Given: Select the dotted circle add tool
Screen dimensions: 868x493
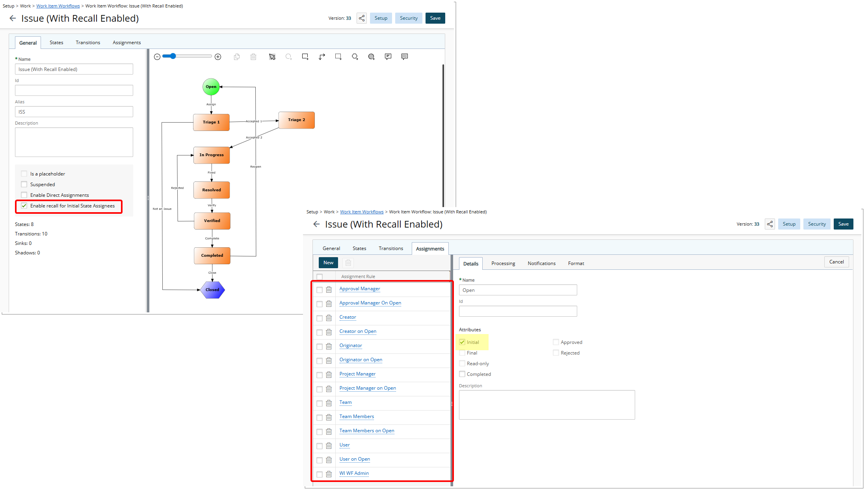Looking at the screenshot, I should point(371,57).
